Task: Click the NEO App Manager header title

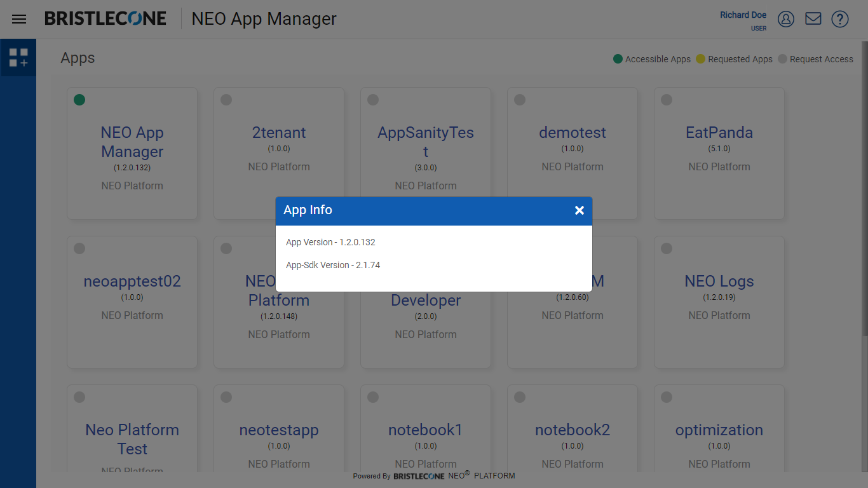Action: (264, 19)
